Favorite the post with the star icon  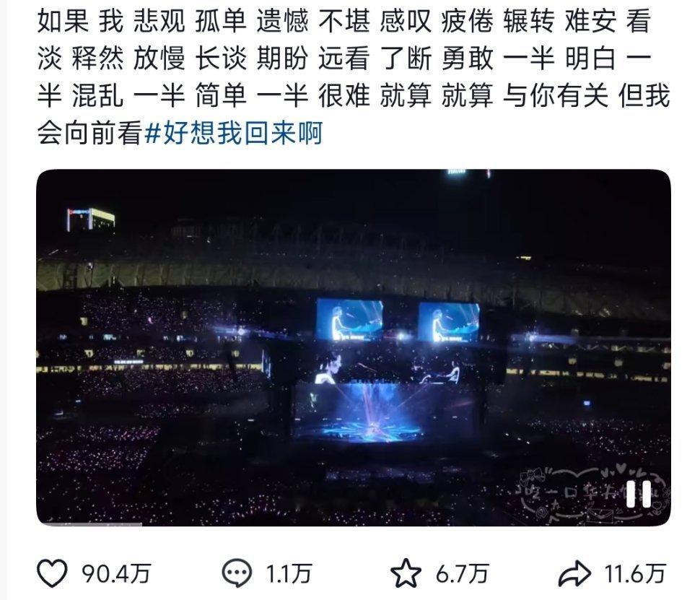pyautogui.click(x=406, y=573)
